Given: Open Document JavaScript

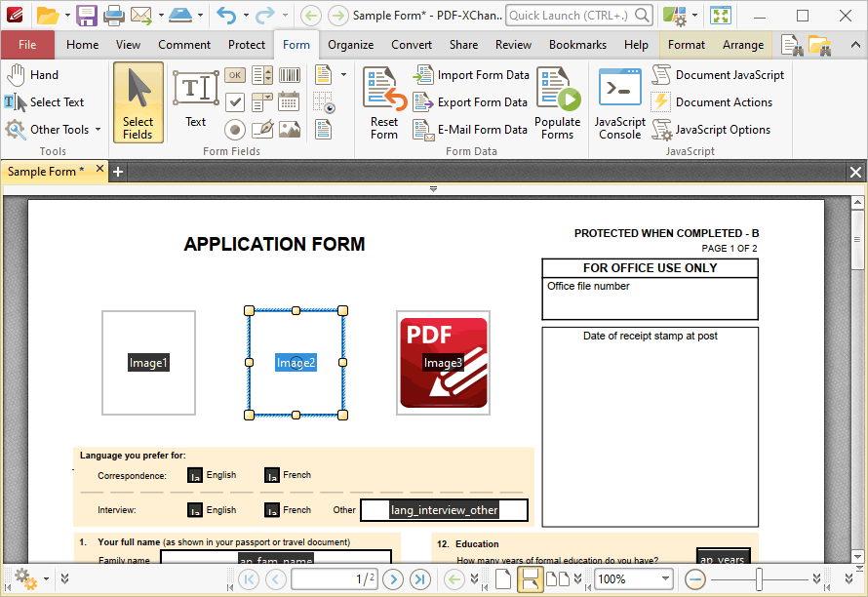Looking at the screenshot, I should pos(718,75).
